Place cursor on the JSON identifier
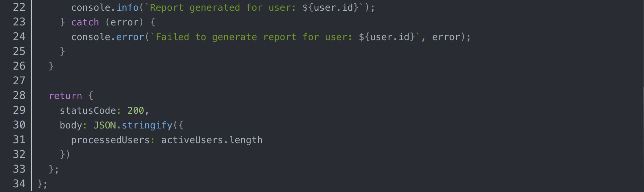 [x=104, y=125]
